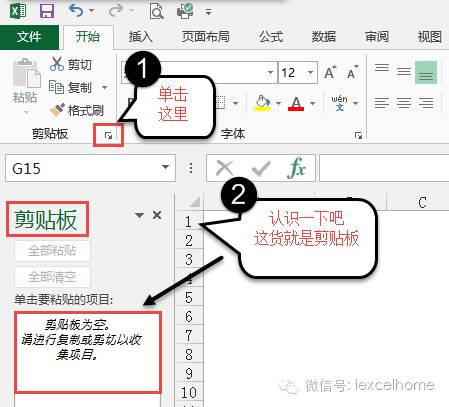449x407 pixels.
Task: Toggle the highlighted bottom align icon
Action: coord(426,72)
